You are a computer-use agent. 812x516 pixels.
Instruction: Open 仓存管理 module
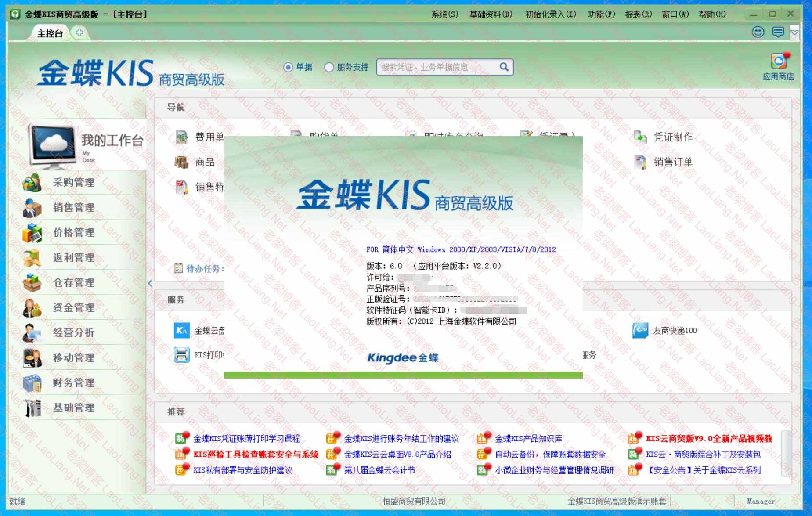[x=73, y=283]
